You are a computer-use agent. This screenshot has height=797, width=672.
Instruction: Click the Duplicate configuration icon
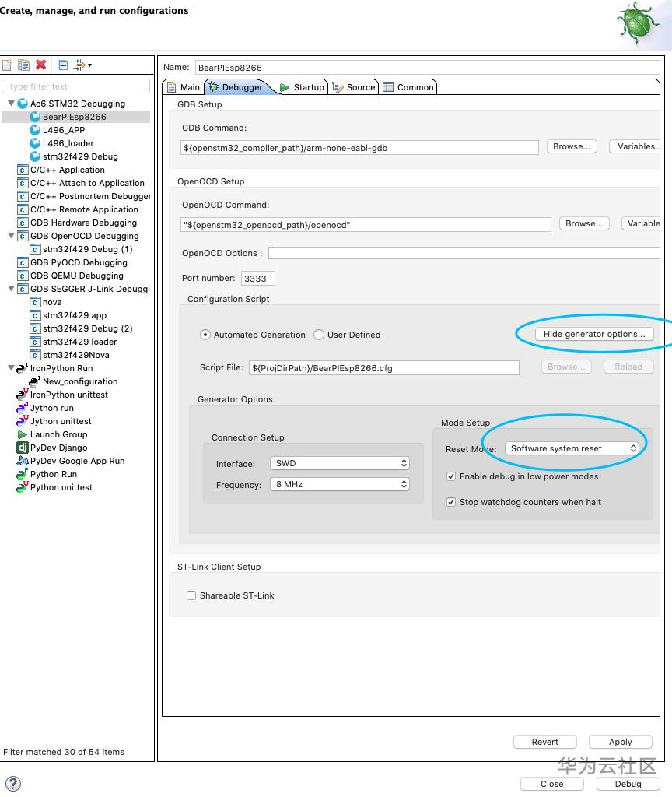coord(23,65)
